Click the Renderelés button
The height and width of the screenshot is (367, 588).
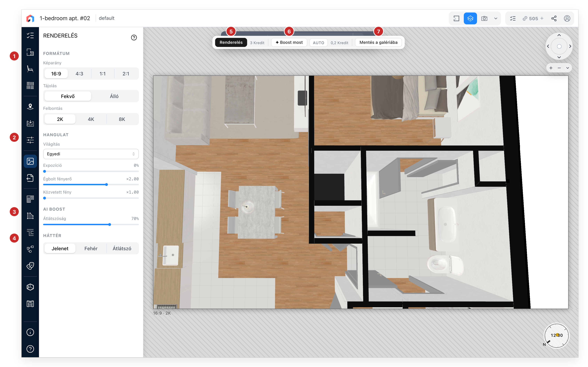(231, 42)
